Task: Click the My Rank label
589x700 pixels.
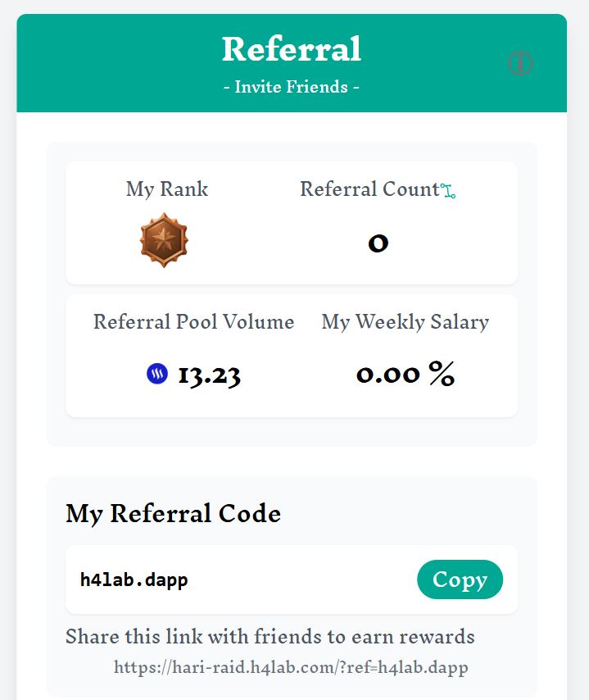Action: 167,189
